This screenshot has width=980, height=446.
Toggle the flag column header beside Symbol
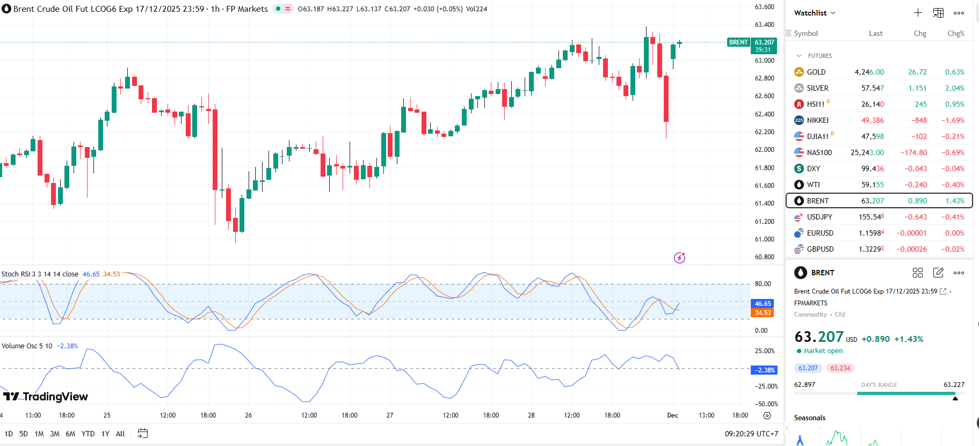(789, 33)
